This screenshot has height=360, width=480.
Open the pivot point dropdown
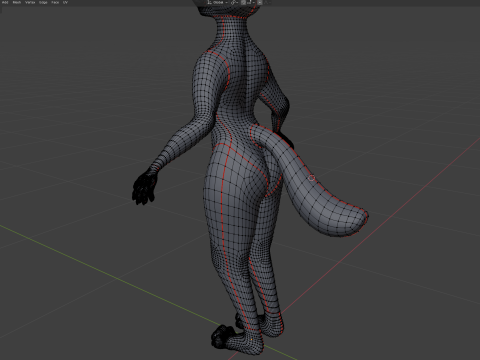coord(234,2)
